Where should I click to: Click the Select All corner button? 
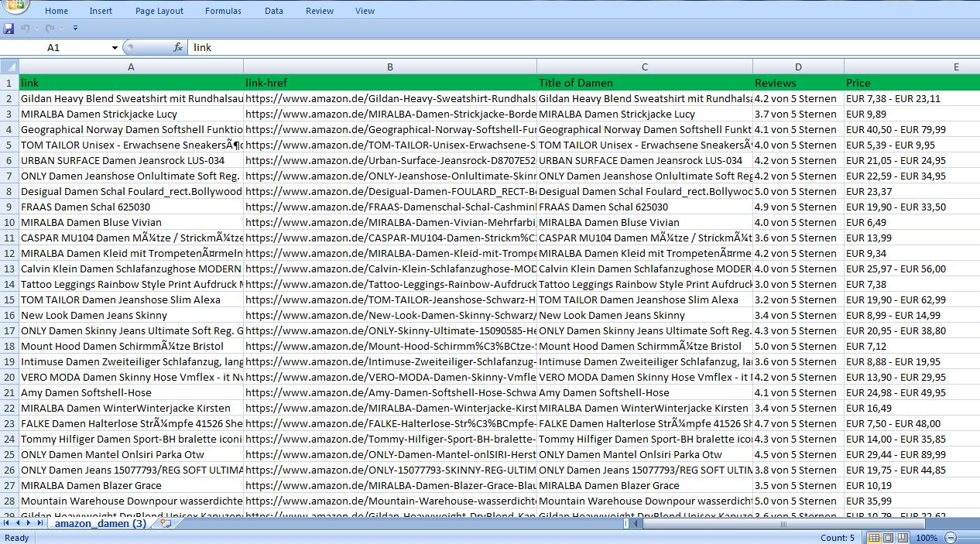[9, 67]
